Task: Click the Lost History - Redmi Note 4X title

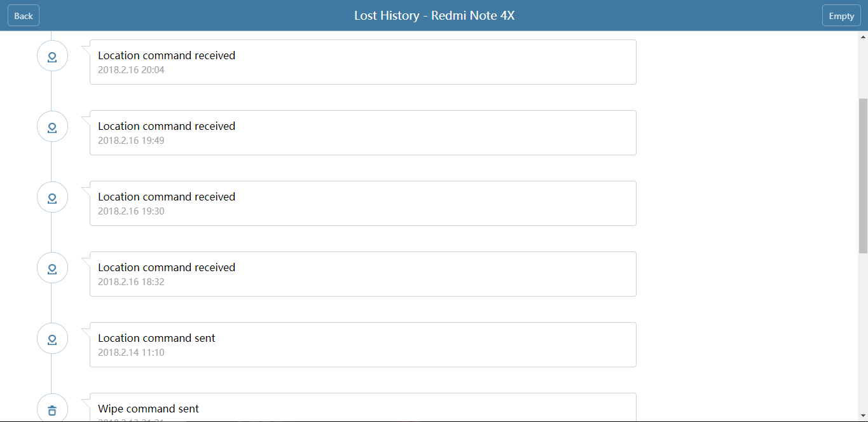Action: pyautogui.click(x=434, y=16)
